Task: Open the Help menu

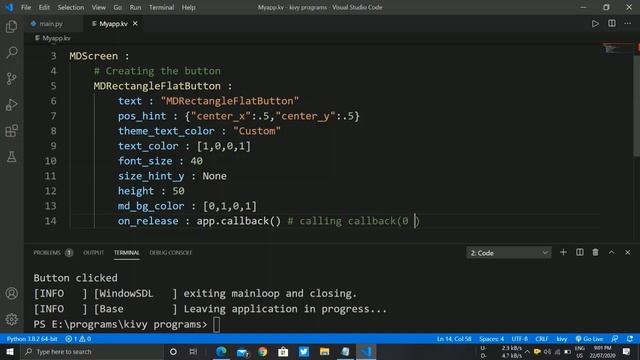Action: pyautogui.click(x=188, y=7)
